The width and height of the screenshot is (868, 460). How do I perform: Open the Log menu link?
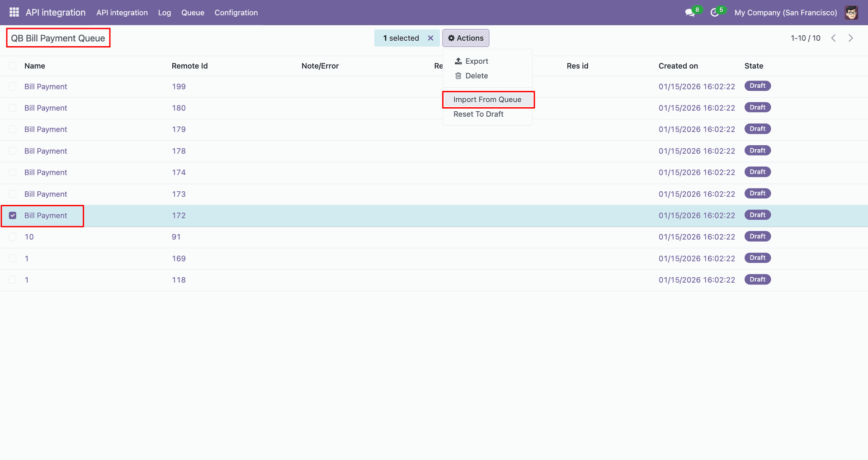coord(165,13)
